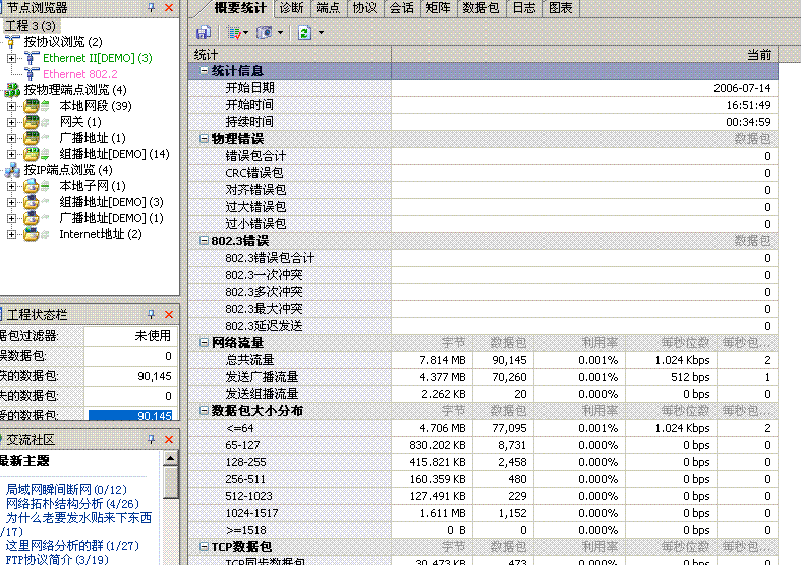Select the Ethernet 802.2 tree item
This screenshot has height=565, width=801.
click(80, 74)
